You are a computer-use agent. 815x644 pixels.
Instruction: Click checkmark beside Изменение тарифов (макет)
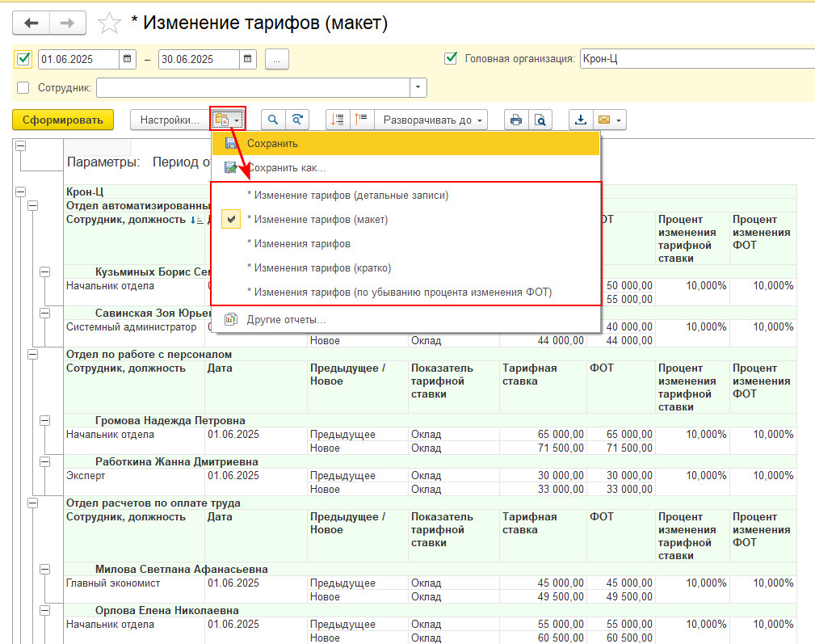pos(231,219)
